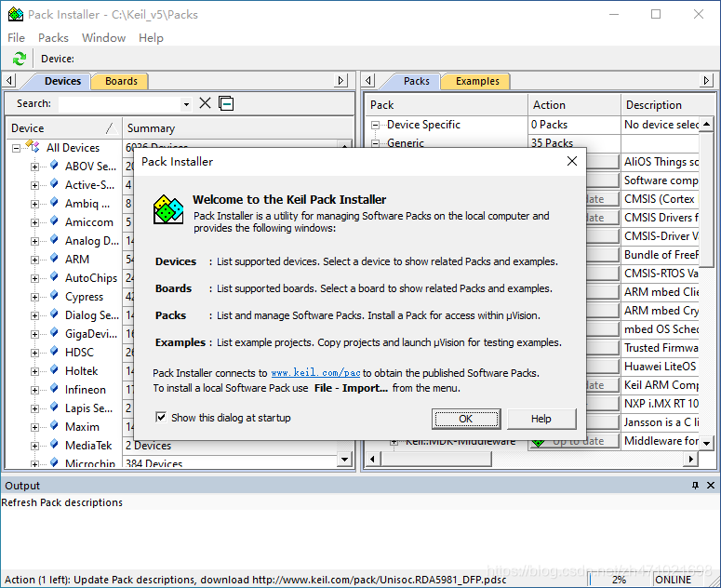Screen dimensions: 721x588
Task: Click the Packs horizontal scrollbar thumb
Action: tap(435, 459)
